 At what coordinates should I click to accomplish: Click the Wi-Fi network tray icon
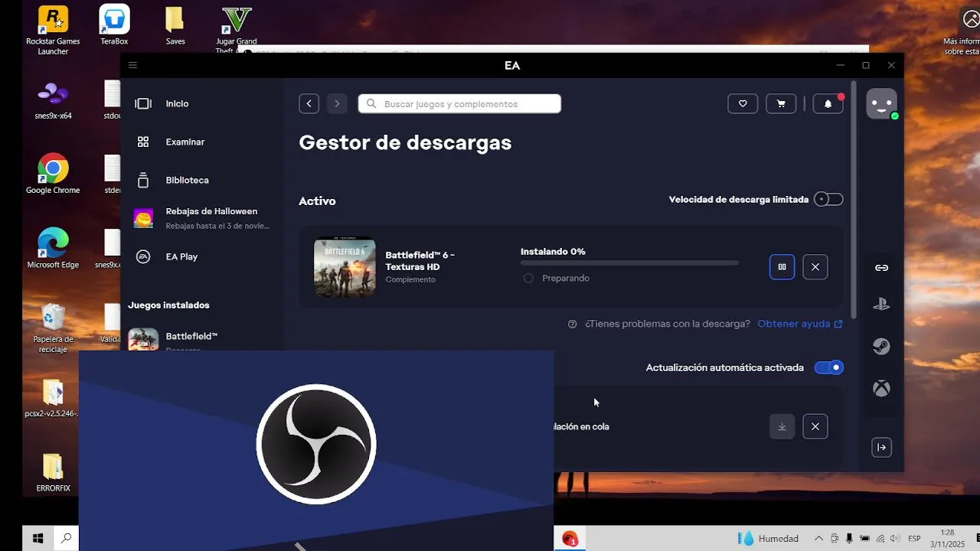click(x=880, y=539)
